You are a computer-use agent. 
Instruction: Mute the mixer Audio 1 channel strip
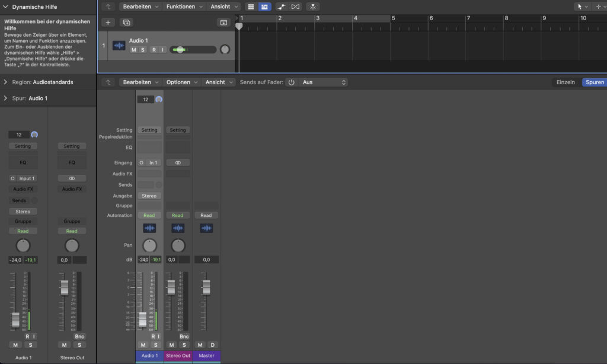pos(143,345)
